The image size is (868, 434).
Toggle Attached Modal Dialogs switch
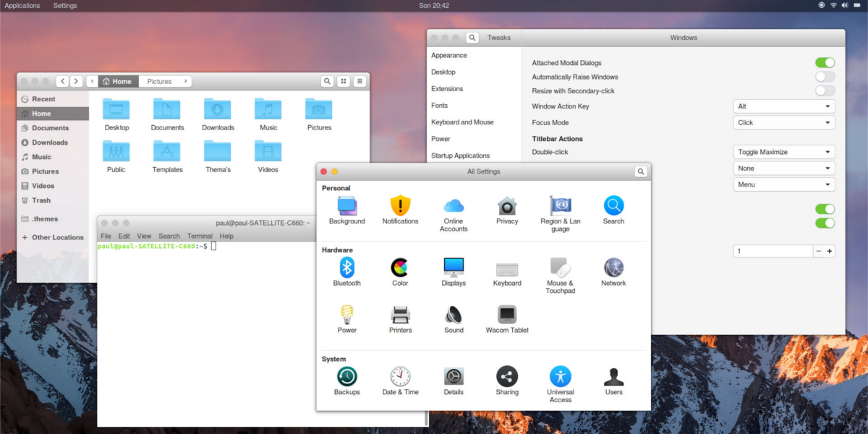click(x=825, y=63)
